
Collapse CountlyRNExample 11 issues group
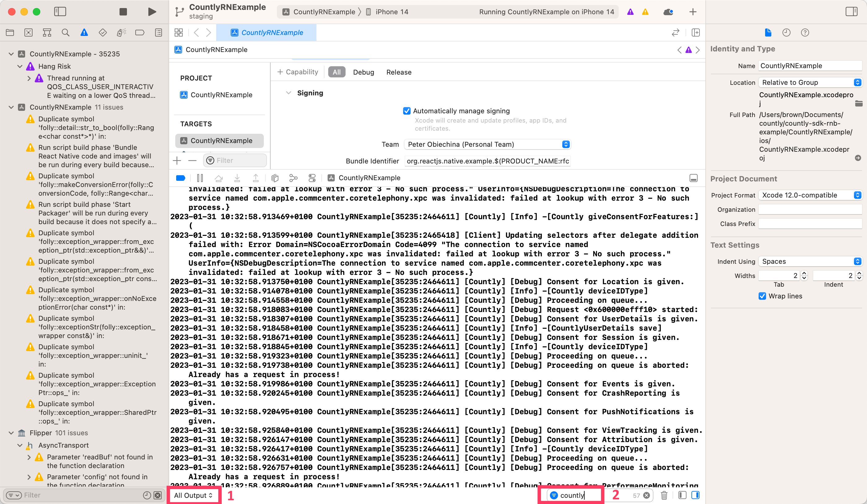[11, 107]
